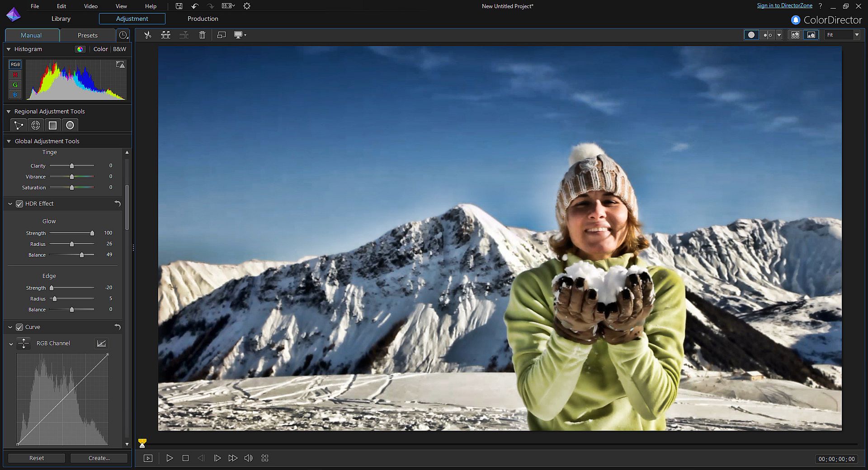Open the Video menu

pos(90,6)
